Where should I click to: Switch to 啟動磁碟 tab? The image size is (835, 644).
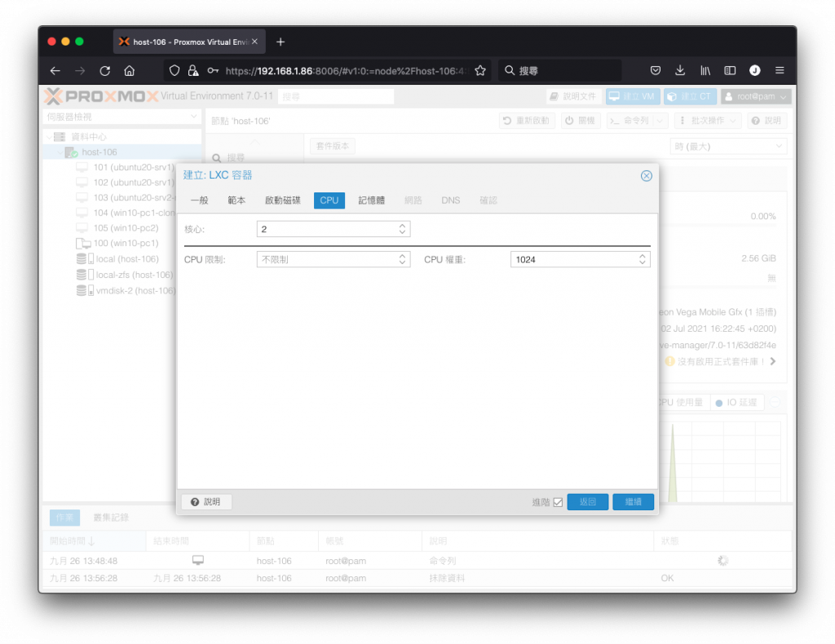tap(283, 201)
